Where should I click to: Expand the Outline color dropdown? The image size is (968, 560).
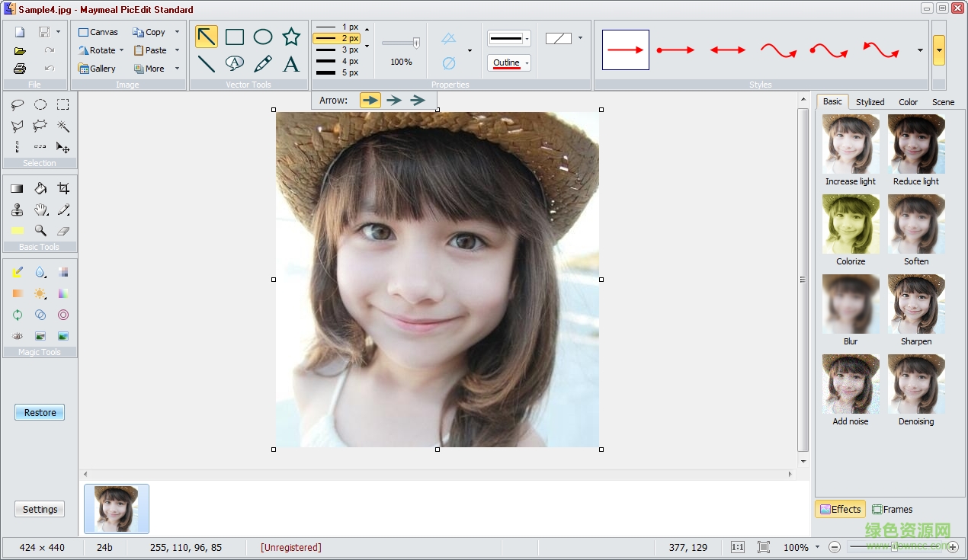click(x=527, y=63)
